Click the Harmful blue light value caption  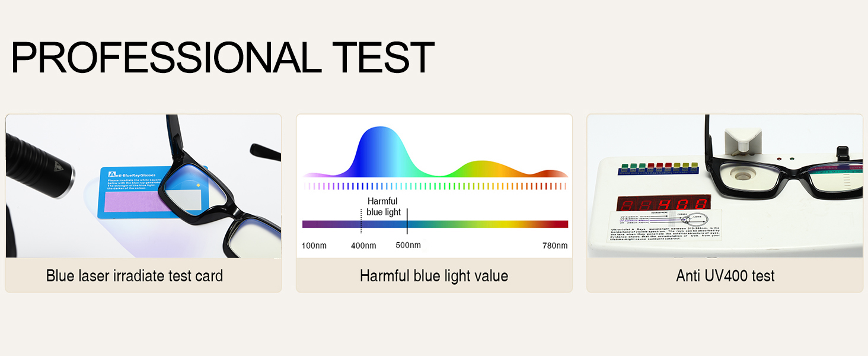coord(434,276)
